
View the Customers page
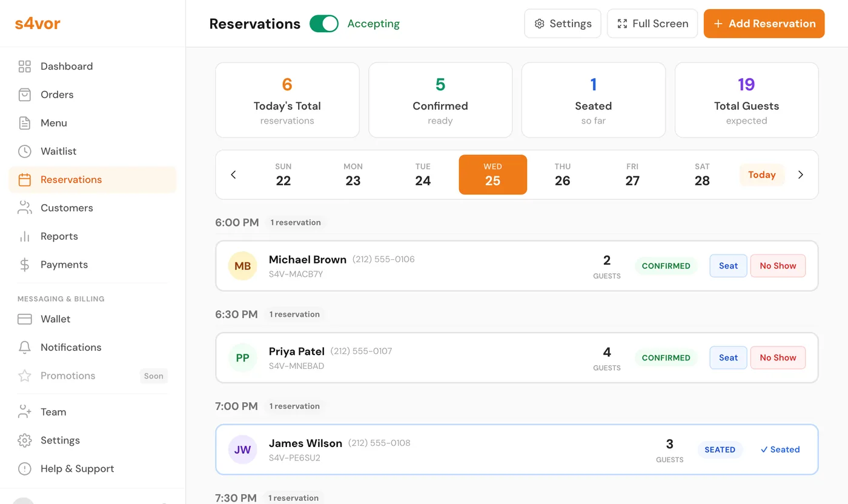tap(67, 208)
